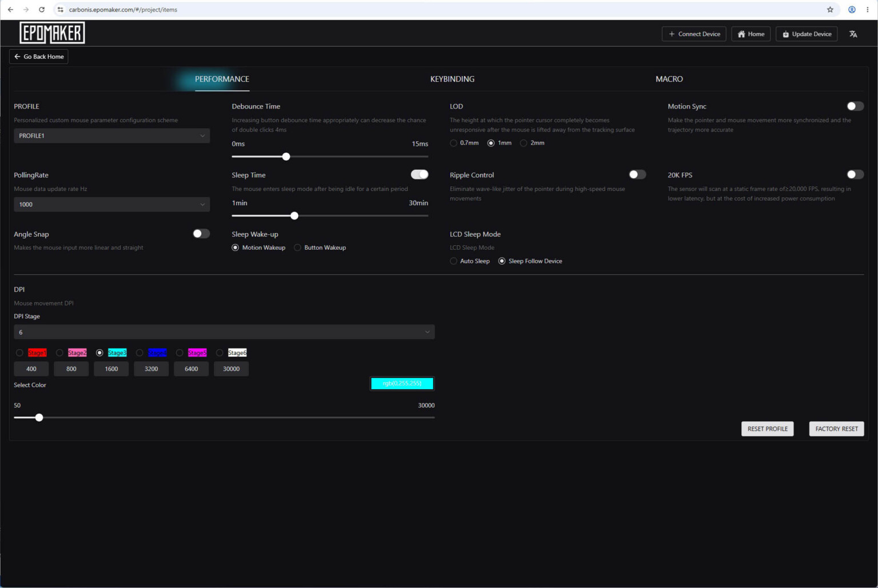Screen dimensions: 878x588
Task: Open the Chrome three-dot menu
Action: 867,10
